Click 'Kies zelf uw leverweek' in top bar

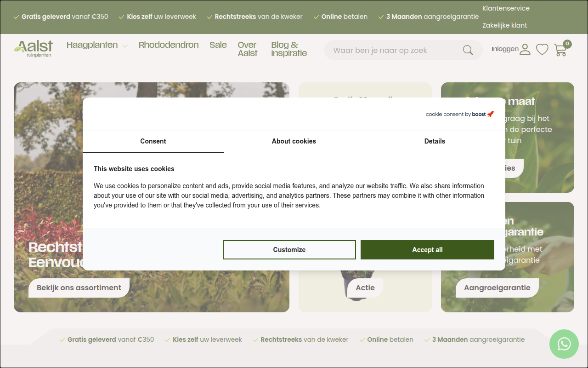(161, 17)
